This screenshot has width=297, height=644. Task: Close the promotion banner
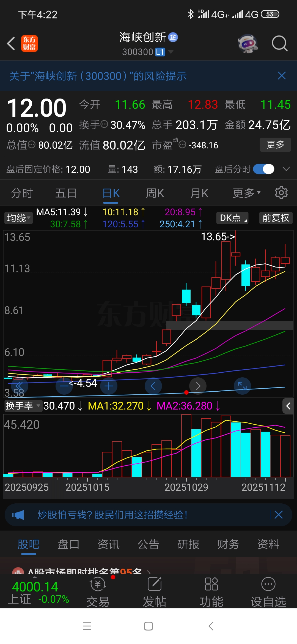(279, 515)
